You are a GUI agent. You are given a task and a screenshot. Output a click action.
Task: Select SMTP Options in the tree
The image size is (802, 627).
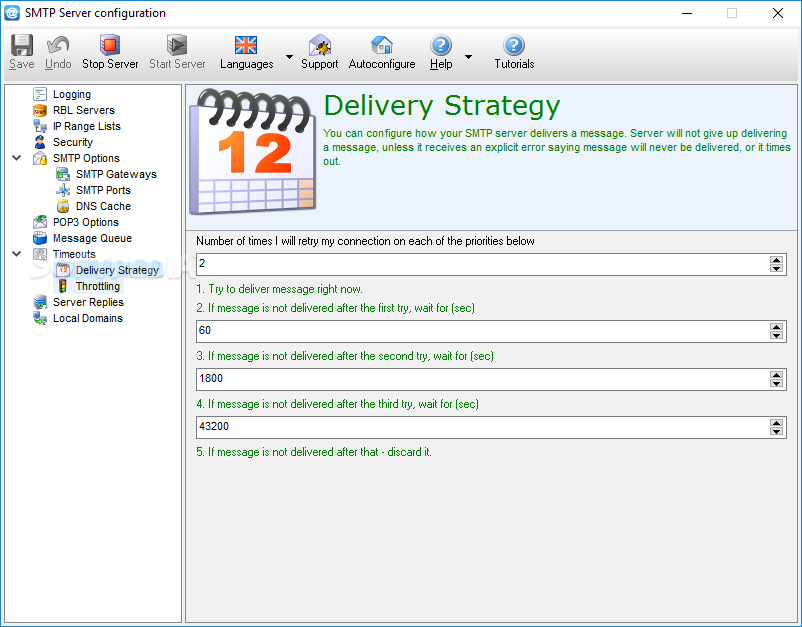(86, 158)
